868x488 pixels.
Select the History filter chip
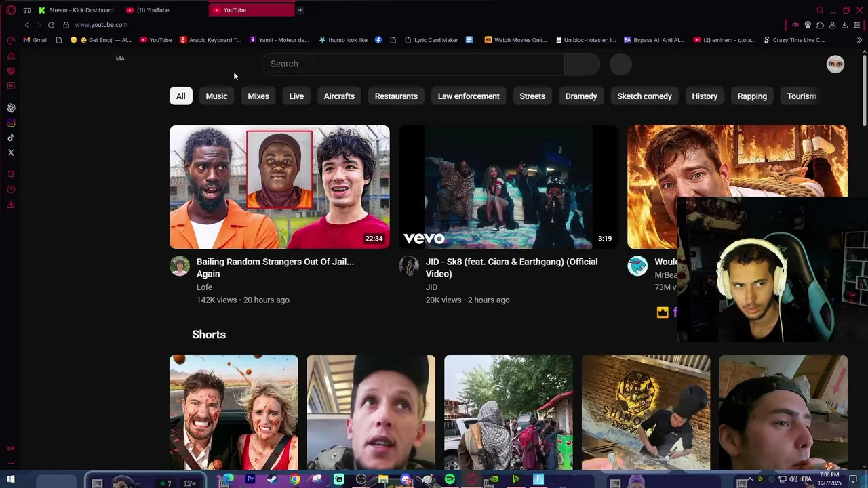pyautogui.click(x=705, y=96)
